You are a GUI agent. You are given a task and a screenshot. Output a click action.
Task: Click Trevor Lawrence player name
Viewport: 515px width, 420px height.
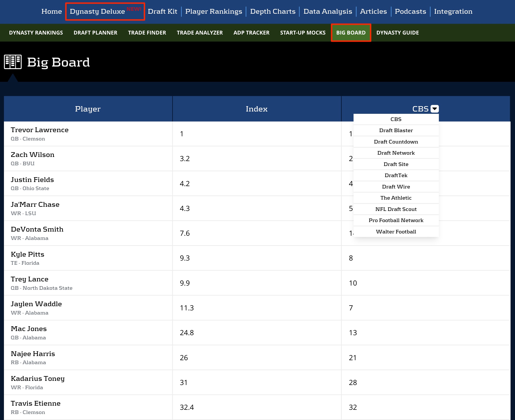(x=39, y=130)
